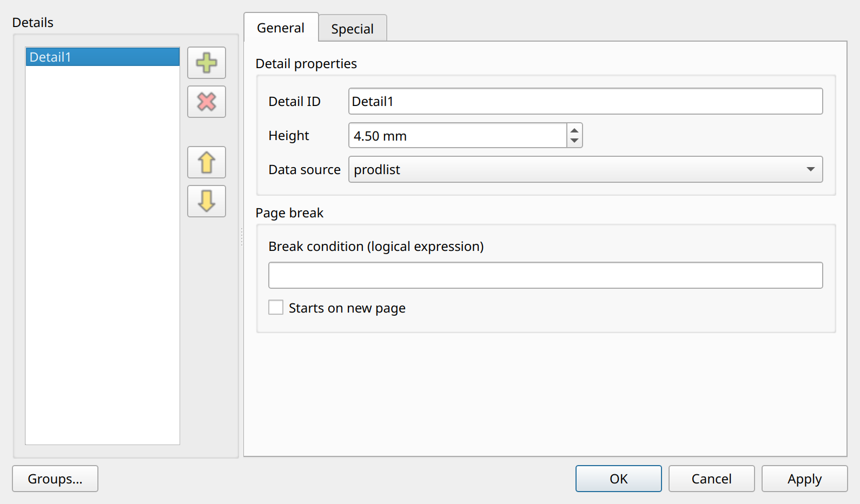Add a new detail with the green plus icon
The image size is (860, 504).
pyautogui.click(x=206, y=63)
